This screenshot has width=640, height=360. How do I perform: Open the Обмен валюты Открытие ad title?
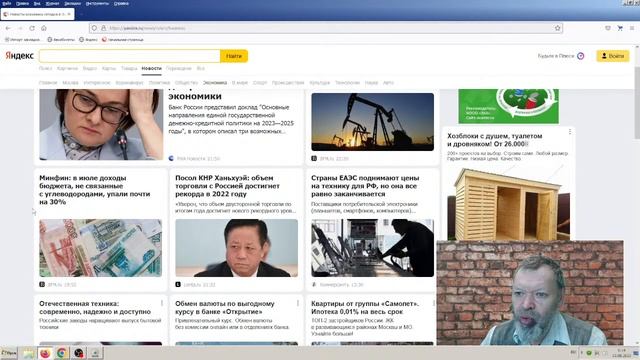click(x=225, y=307)
